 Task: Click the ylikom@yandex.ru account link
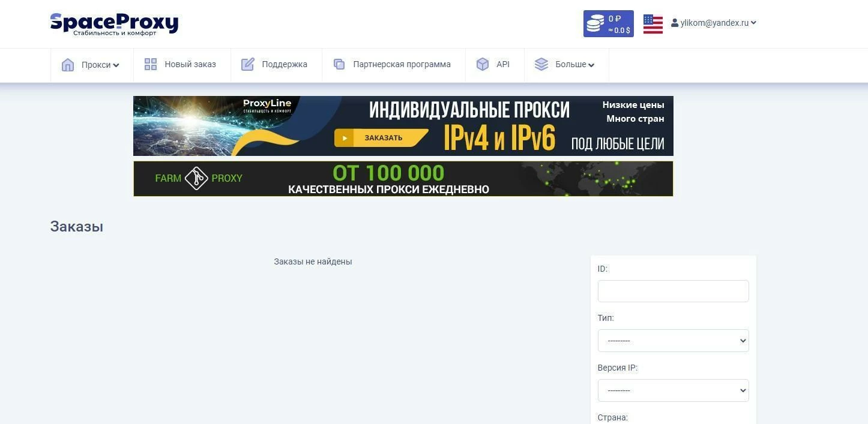(x=714, y=23)
